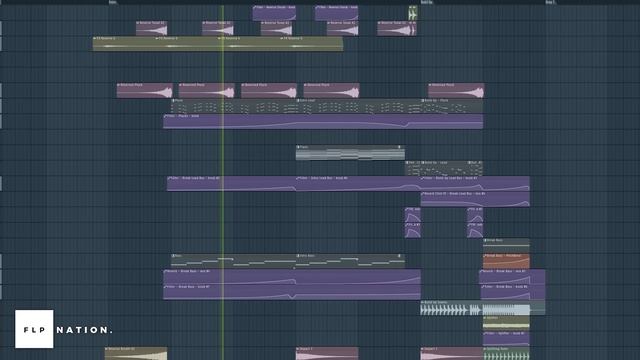640x360 pixels.
Task: Select the beige reverse clip on the bottom track
Action: click(x=136, y=353)
